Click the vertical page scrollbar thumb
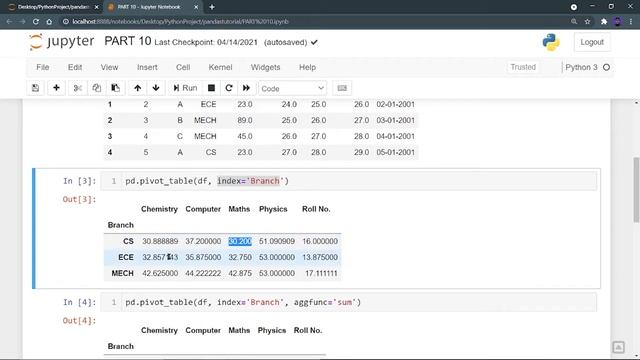This screenshot has height=360, width=640. coord(636,190)
